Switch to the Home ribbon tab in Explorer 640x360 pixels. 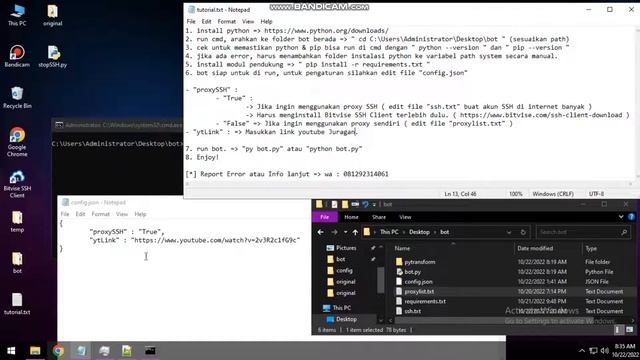(351, 217)
